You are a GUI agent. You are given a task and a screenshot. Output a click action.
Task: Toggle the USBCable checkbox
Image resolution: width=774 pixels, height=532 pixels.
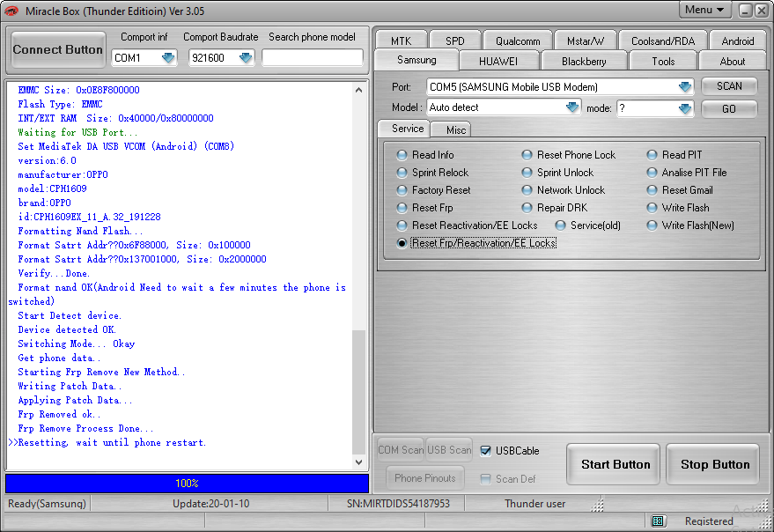(x=486, y=450)
